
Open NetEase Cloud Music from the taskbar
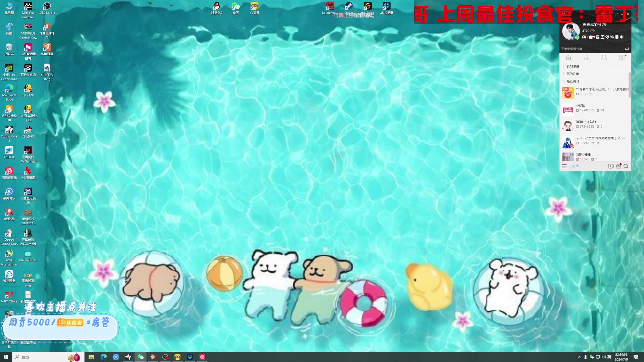point(202,357)
